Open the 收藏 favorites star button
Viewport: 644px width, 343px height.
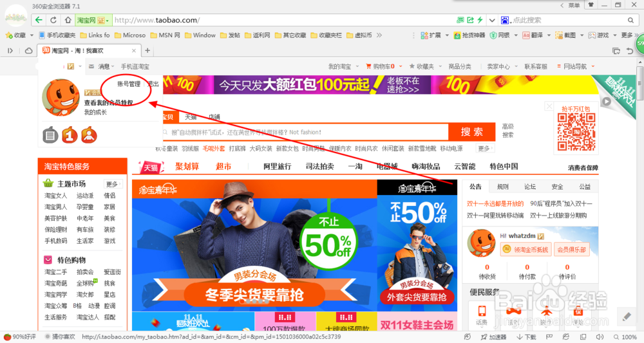pos(15,35)
